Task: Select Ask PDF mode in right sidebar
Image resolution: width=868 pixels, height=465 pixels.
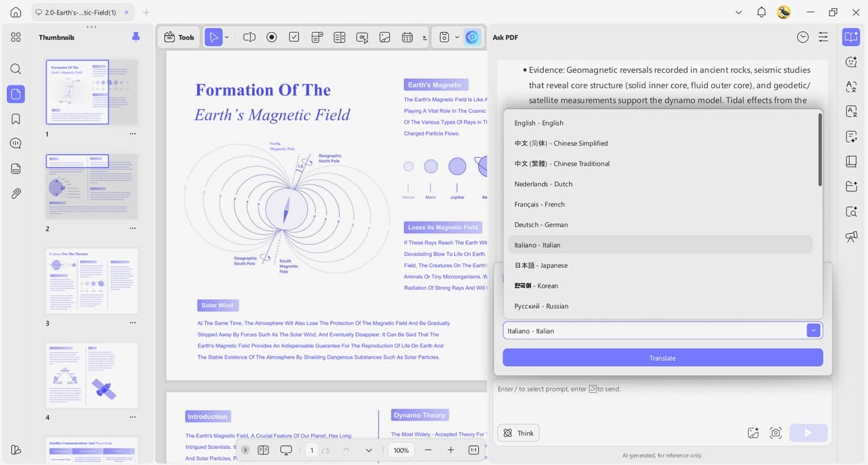Action: point(851,37)
